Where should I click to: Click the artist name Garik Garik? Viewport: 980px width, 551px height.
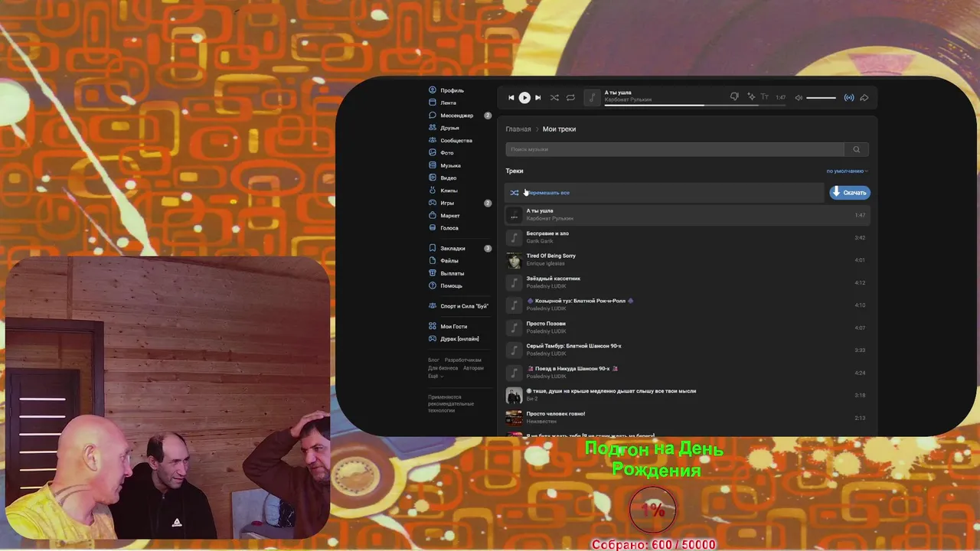coord(540,241)
